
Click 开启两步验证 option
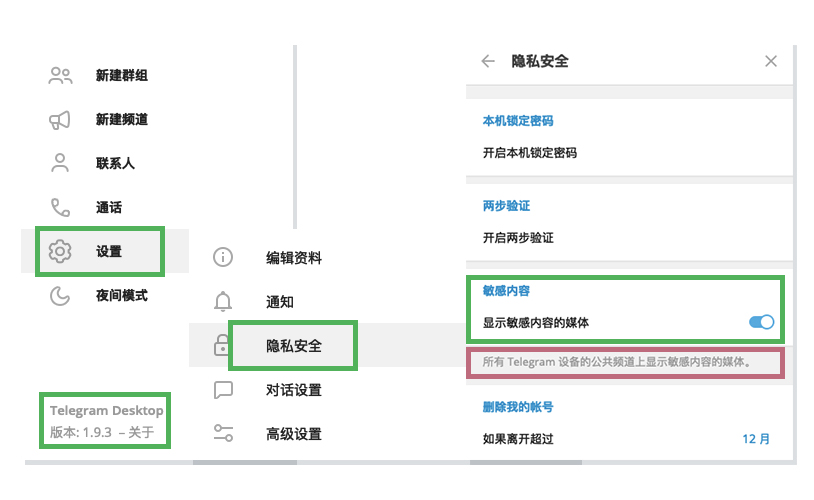point(518,238)
